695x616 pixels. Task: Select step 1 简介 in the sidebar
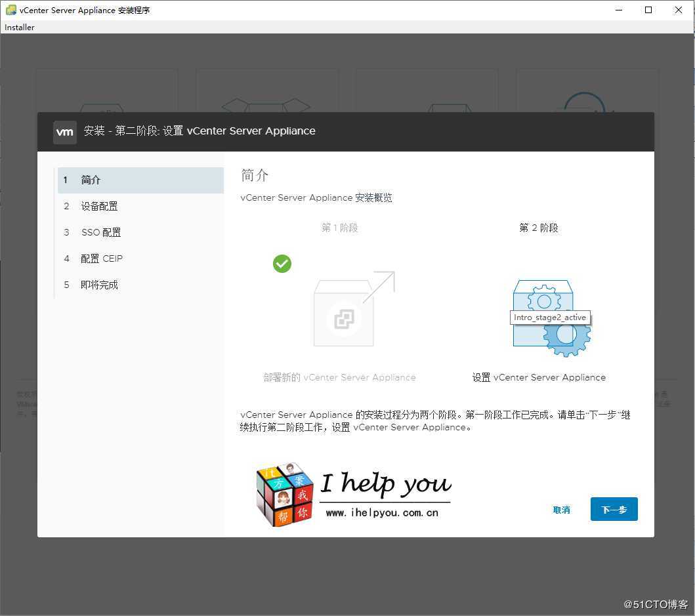(x=140, y=180)
